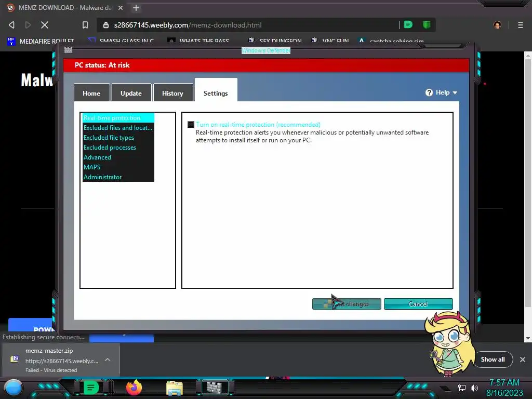Expand memz-master.zip download options chevron
This screenshot has width=532, height=399.
[x=108, y=360]
